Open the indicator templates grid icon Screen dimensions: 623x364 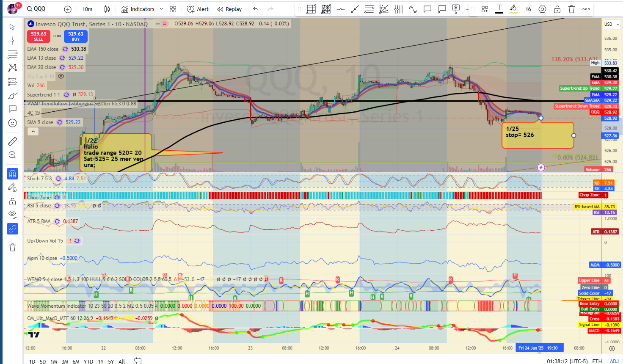tap(173, 9)
